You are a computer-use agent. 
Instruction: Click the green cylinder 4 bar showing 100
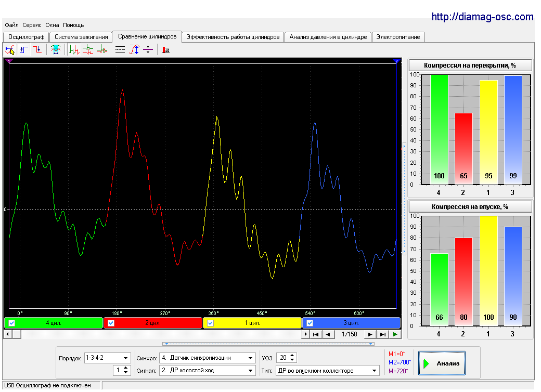pos(439,129)
